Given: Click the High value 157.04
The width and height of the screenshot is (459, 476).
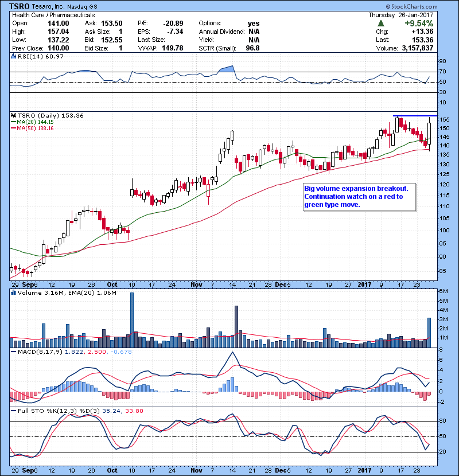Looking at the screenshot, I should point(59,32).
